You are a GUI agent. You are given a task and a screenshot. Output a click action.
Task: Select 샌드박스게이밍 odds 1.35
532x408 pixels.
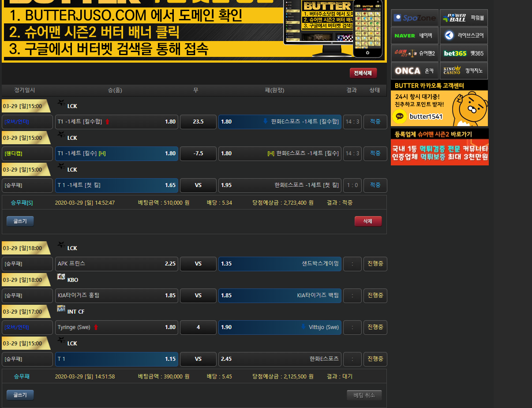point(280,264)
